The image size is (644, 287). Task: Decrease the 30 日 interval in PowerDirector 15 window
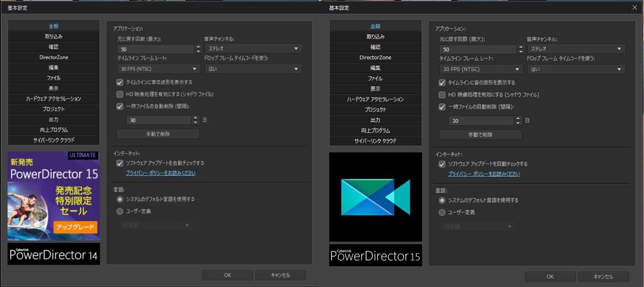518,123
